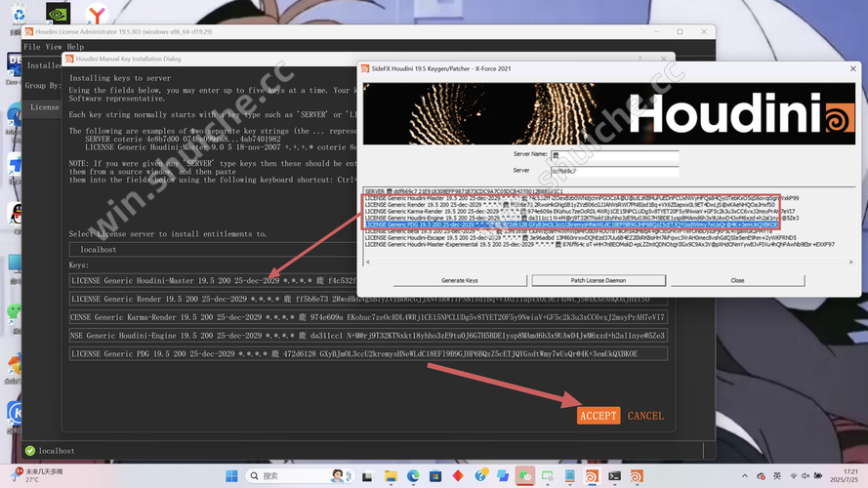Image resolution: width=868 pixels, height=488 pixels.
Task: Launch File Explorer from the taskbar
Action: click(391, 476)
